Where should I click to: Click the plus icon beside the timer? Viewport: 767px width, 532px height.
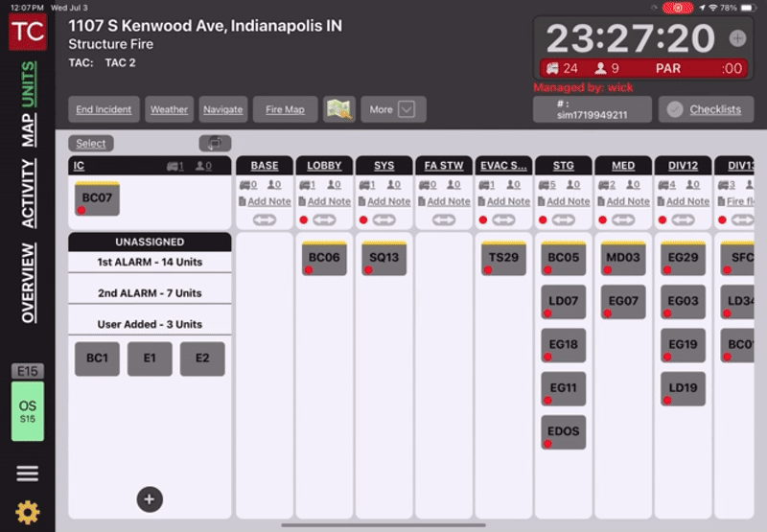pyautogui.click(x=736, y=38)
